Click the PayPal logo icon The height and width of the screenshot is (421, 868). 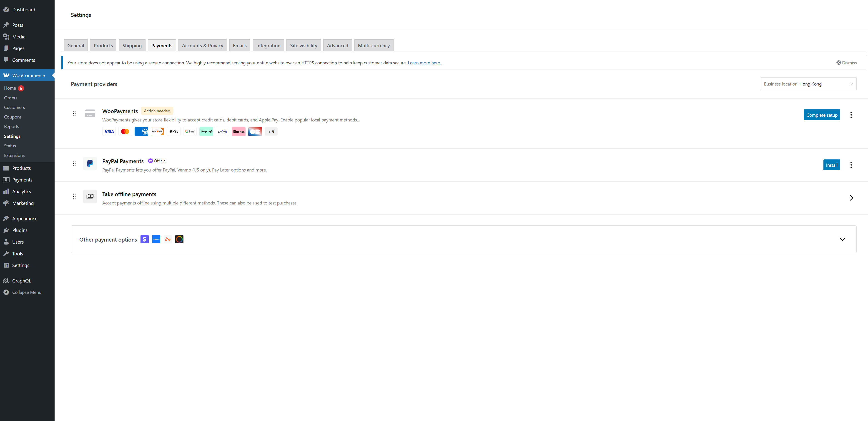click(90, 164)
